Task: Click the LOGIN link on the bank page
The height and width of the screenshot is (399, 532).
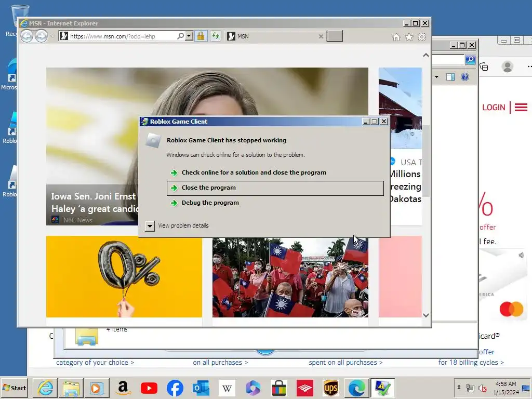Action: coord(494,108)
